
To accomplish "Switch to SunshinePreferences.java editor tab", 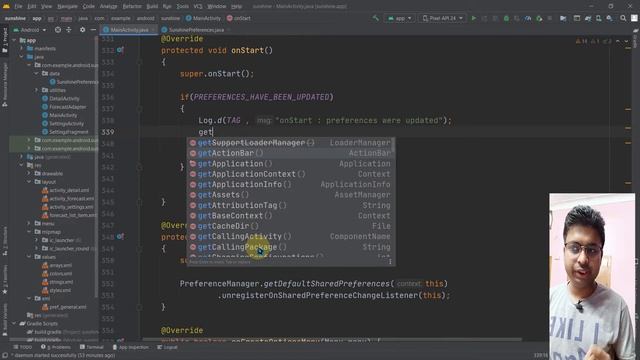I will (x=196, y=30).
